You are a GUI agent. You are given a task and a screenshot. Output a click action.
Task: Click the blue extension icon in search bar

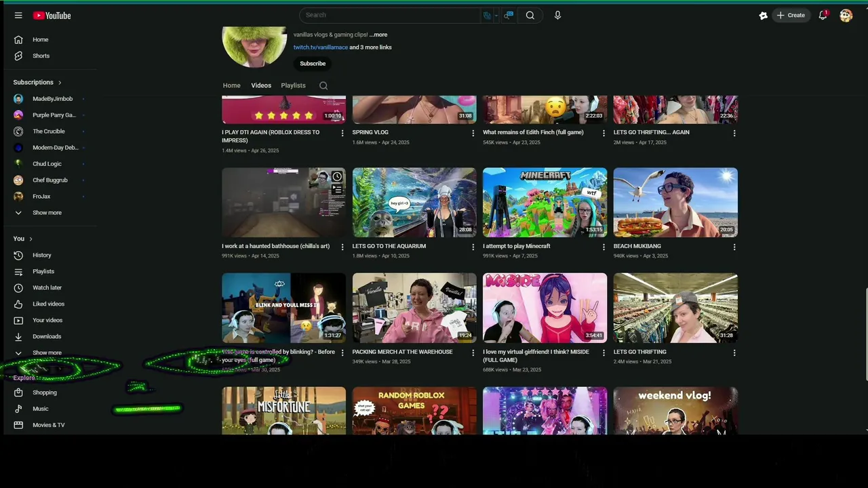point(486,15)
